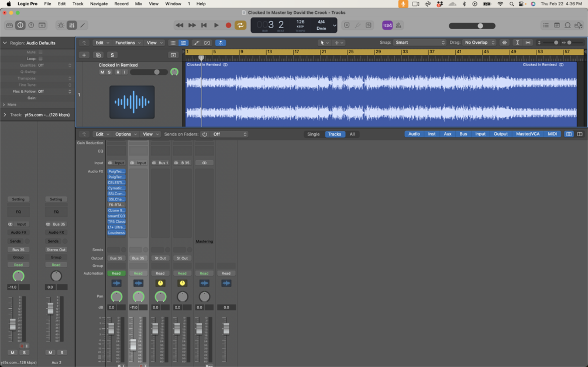
Task: Open the Record menu in menu bar
Action: (121, 4)
